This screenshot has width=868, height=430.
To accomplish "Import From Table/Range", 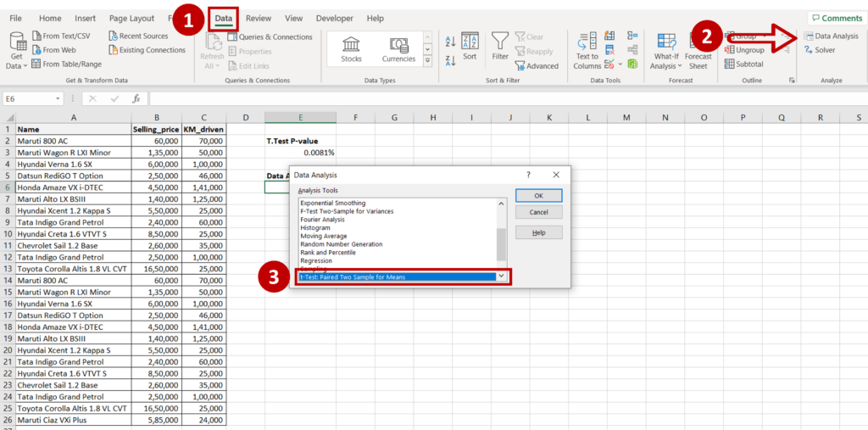I will (x=66, y=64).
